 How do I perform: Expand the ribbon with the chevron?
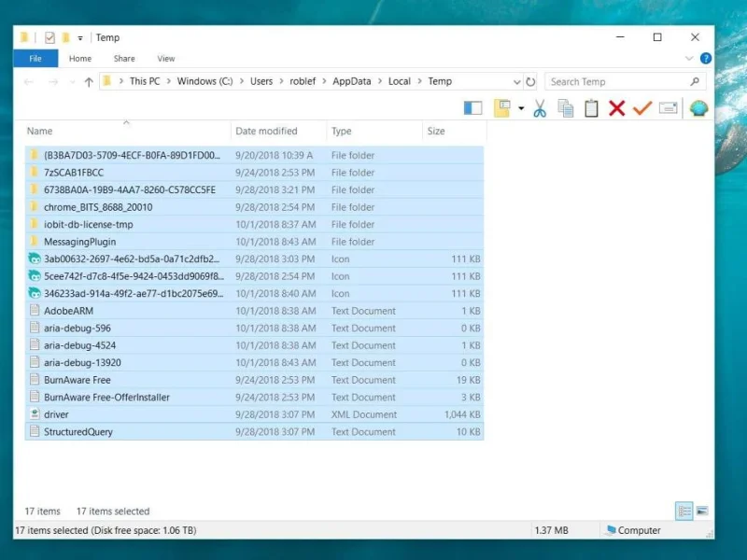(689, 58)
